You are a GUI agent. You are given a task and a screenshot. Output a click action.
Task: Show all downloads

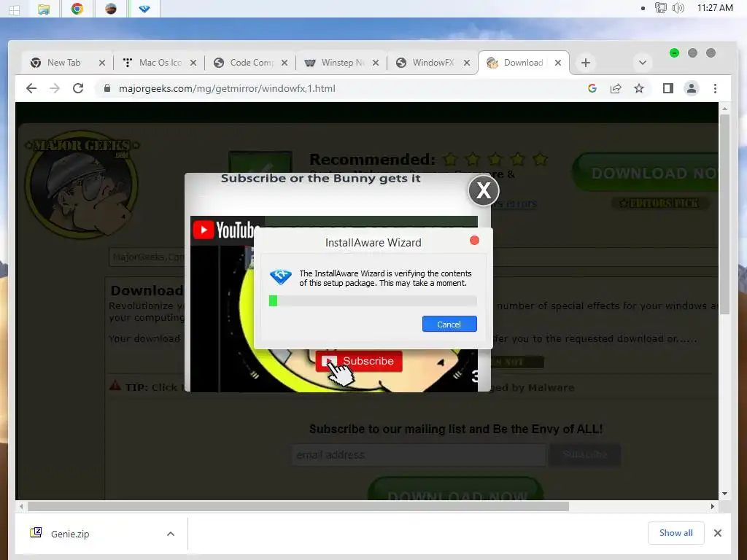(676, 533)
